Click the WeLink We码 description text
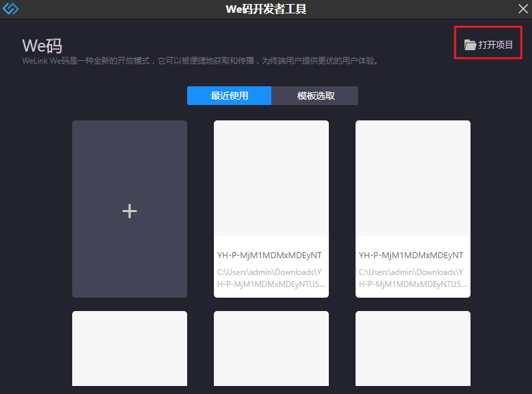532x394 pixels. pos(201,61)
